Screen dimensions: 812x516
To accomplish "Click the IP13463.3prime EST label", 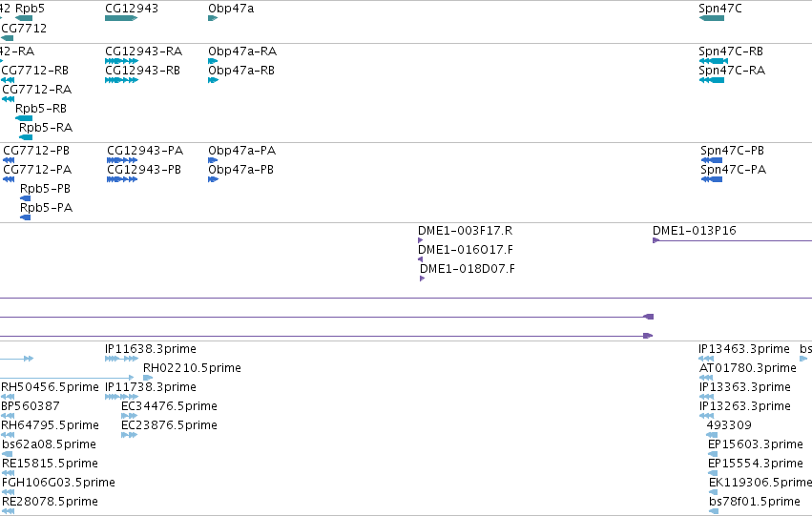I will [744, 349].
